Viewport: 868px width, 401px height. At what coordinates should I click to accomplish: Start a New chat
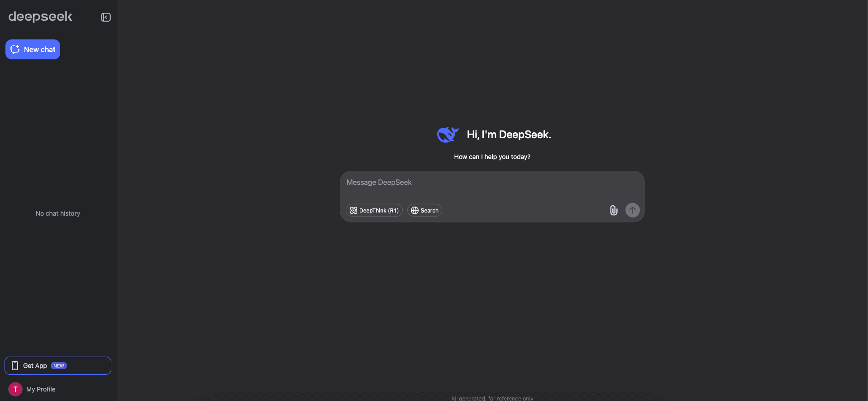pyautogui.click(x=33, y=49)
